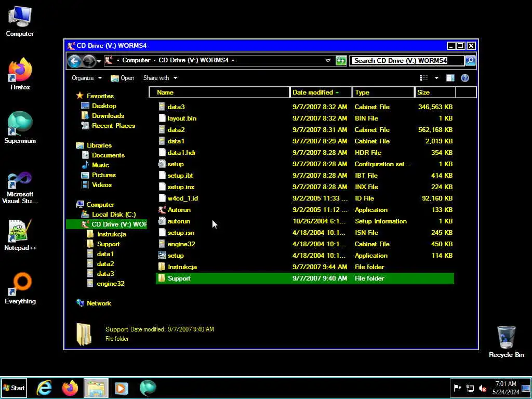
Task: Click the change view icon
Action: (x=424, y=78)
